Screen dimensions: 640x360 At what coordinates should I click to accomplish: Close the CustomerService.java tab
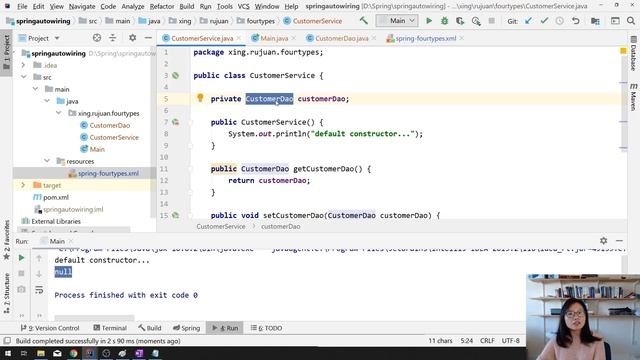238,38
